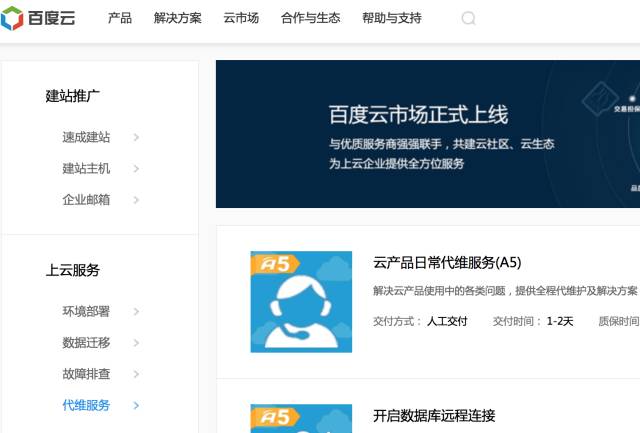Open the 合作与生态 menu

pos(311,18)
